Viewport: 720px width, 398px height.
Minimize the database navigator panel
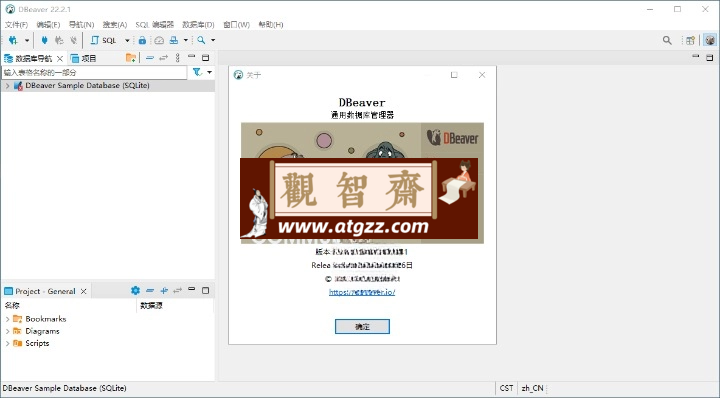[191, 57]
